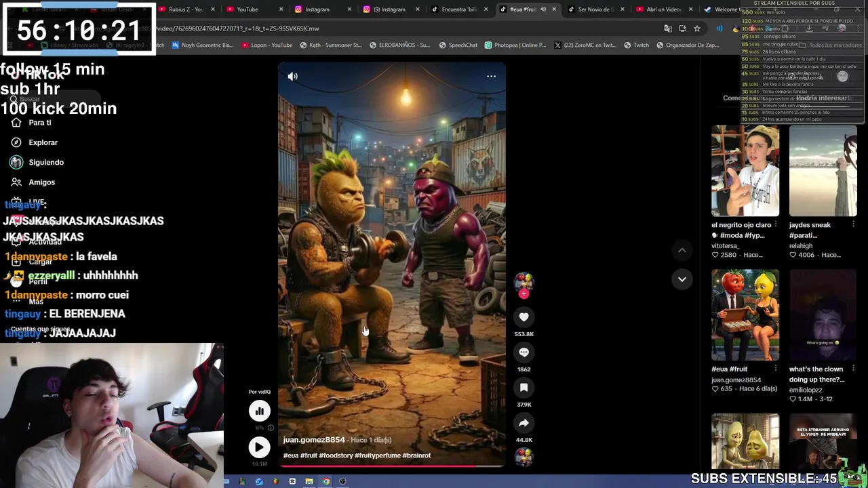Image resolution: width=868 pixels, height=488 pixels.
Task: Open the comments bubble icon
Action: point(524,352)
